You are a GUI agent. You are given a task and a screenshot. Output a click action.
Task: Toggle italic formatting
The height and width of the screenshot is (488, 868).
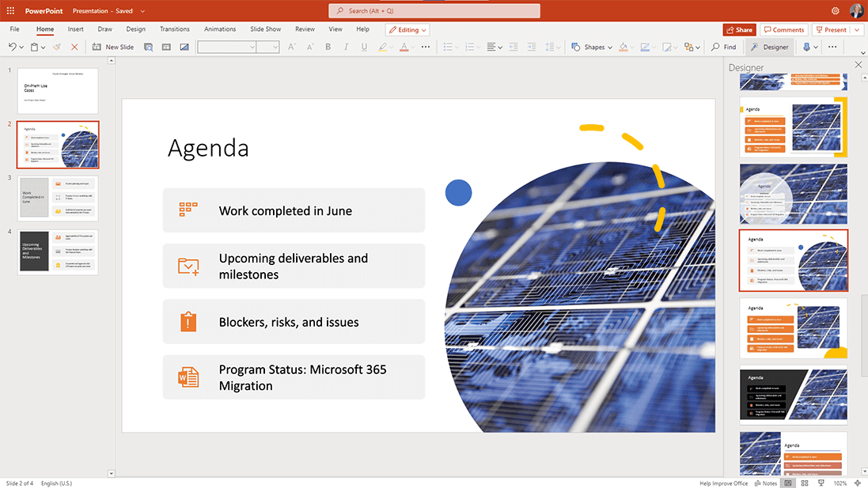[345, 47]
